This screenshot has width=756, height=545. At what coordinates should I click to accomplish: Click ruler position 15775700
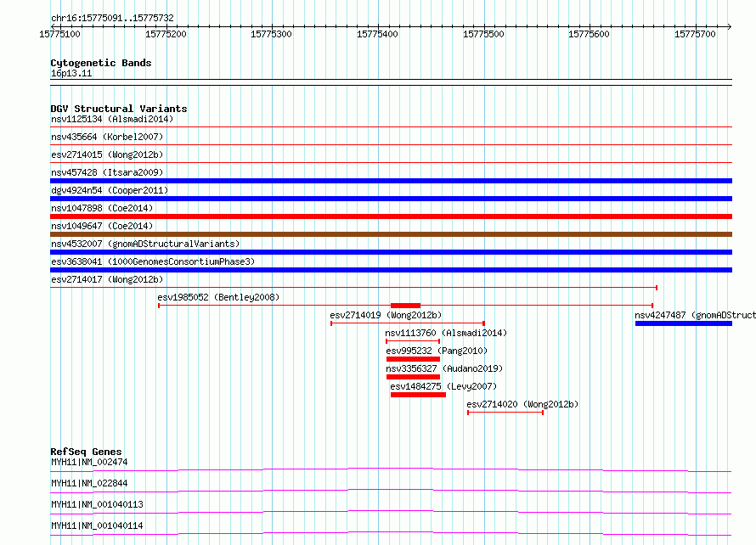tap(695, 34)
